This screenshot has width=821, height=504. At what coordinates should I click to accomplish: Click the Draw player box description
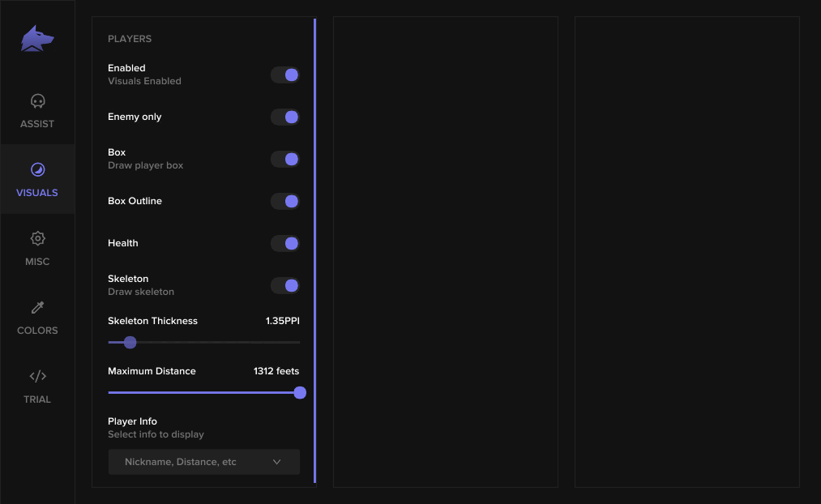coord(146,165)
